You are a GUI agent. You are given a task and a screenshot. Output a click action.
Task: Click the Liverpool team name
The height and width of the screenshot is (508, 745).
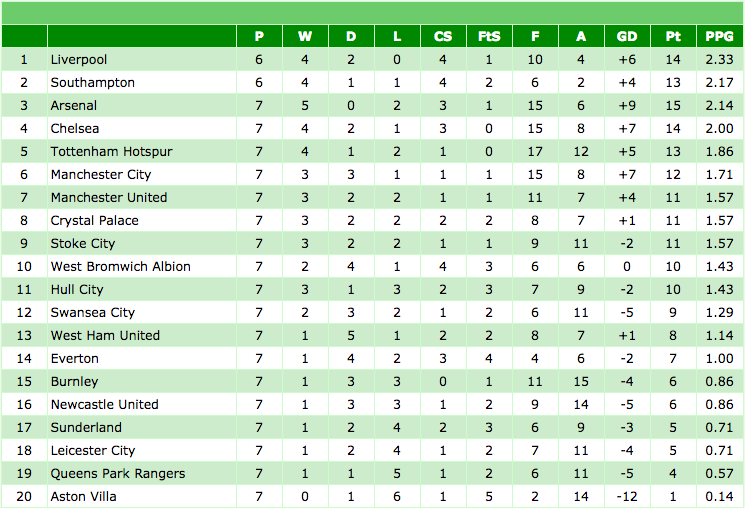coord(79,60)
